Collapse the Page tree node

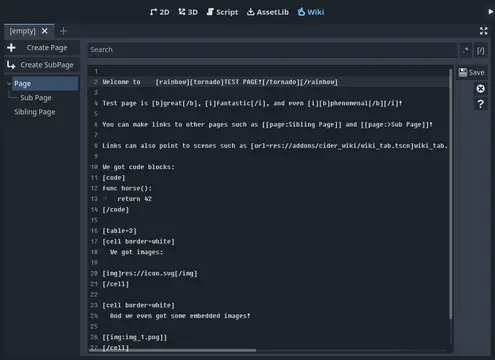9,84
